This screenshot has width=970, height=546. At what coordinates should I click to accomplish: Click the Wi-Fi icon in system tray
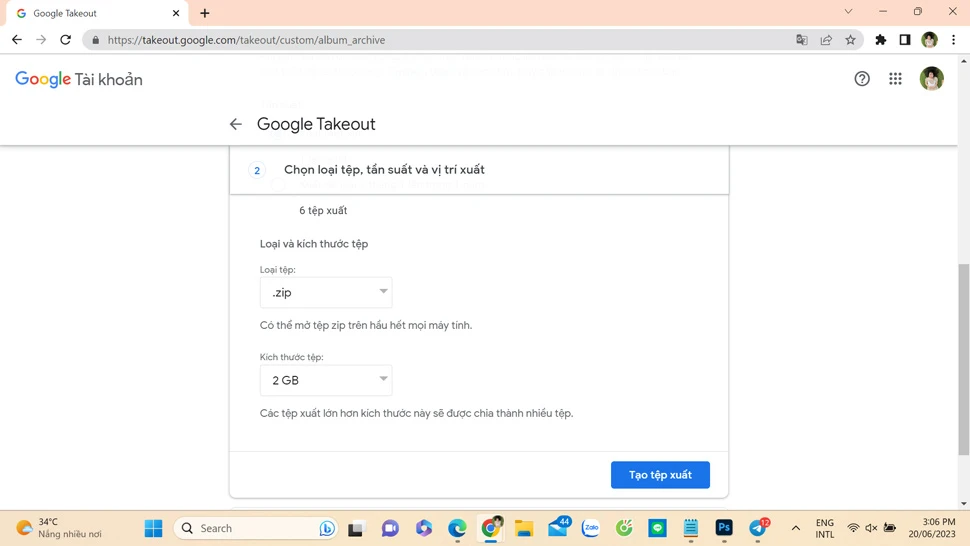point(853,528)
